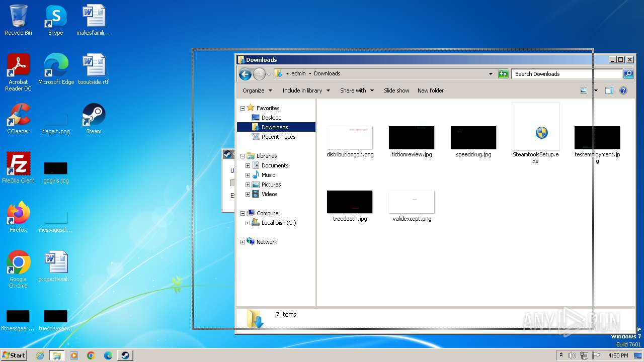The image size is (644, 362).
Task: Show the preview pane
Action: [609, 90]
